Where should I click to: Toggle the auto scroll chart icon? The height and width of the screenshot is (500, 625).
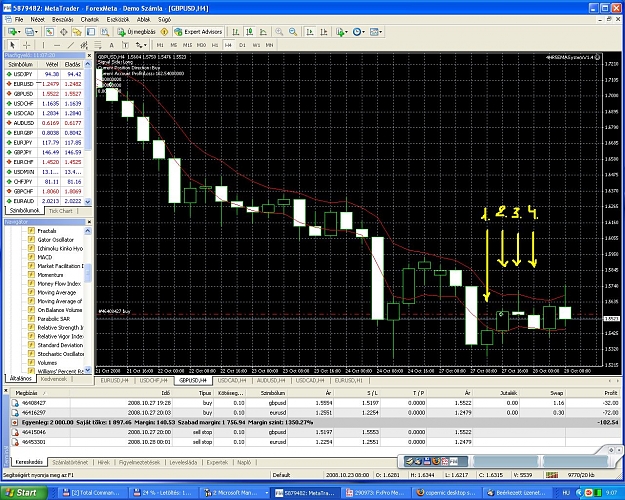pos(310,32)
